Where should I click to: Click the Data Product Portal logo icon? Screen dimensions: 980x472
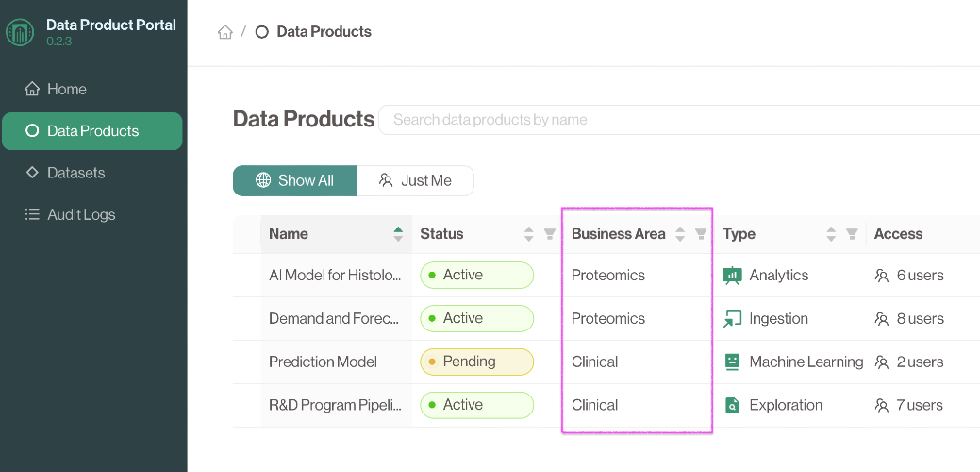click(x=20, y=32)
